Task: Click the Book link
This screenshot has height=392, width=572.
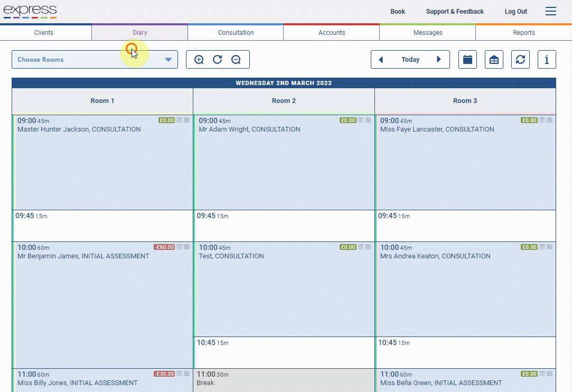Action: tap(398, 11)
